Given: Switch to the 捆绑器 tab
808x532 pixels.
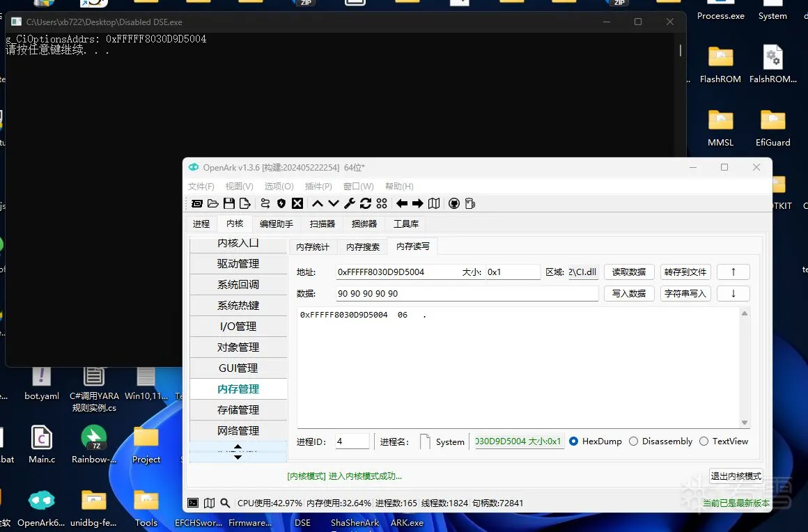Looking at the screenshot, I should [364, 224].
